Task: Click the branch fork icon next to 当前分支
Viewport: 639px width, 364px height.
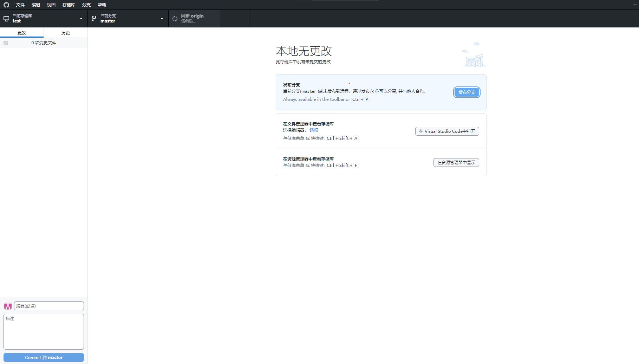Action: (x=93, y=18)
